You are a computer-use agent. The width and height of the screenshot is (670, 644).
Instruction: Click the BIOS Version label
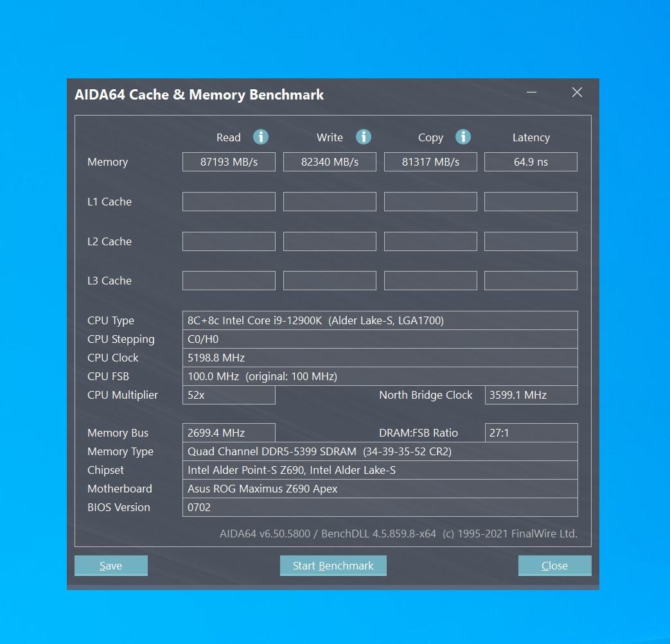(119, 507)
